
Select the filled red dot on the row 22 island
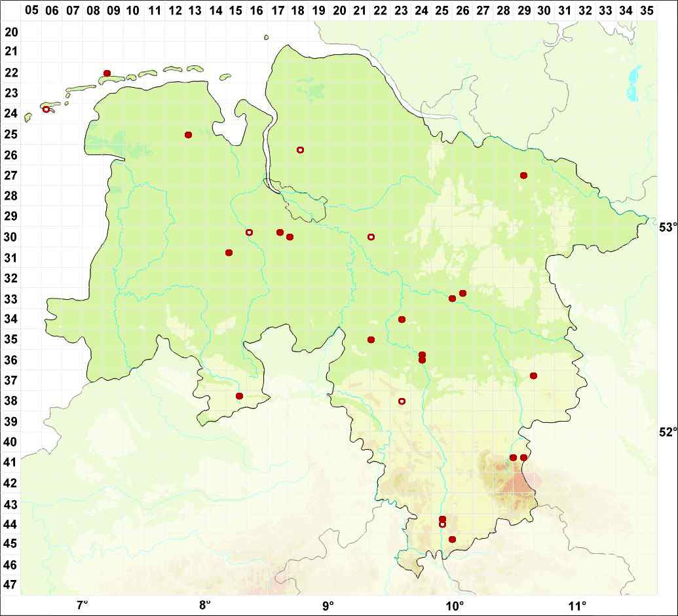coord(107,73)
